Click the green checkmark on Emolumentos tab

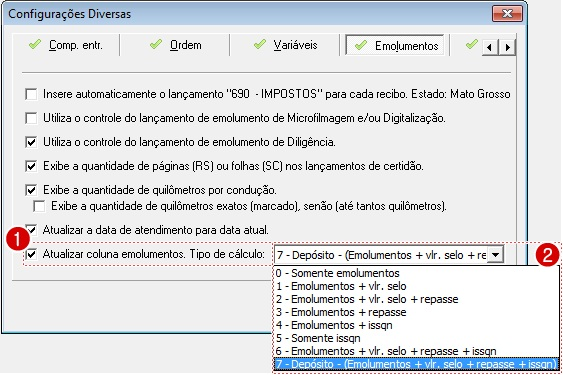(x=360, y=45)
